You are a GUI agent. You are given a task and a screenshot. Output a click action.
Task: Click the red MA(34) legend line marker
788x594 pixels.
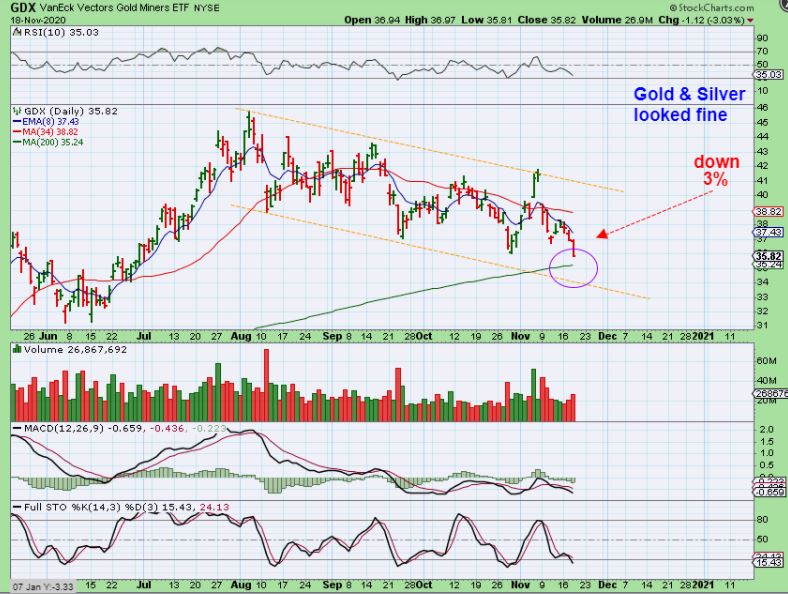(x=17, y=132)
